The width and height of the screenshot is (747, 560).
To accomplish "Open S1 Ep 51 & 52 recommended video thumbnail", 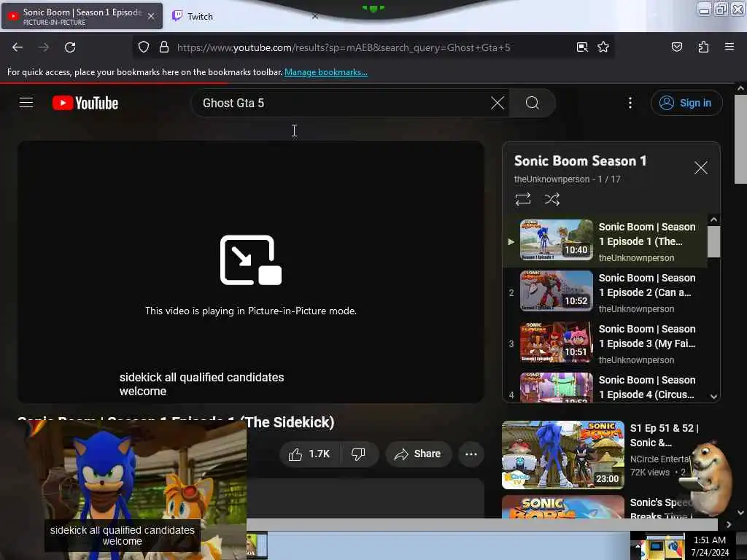I will [x=562, y=455].
